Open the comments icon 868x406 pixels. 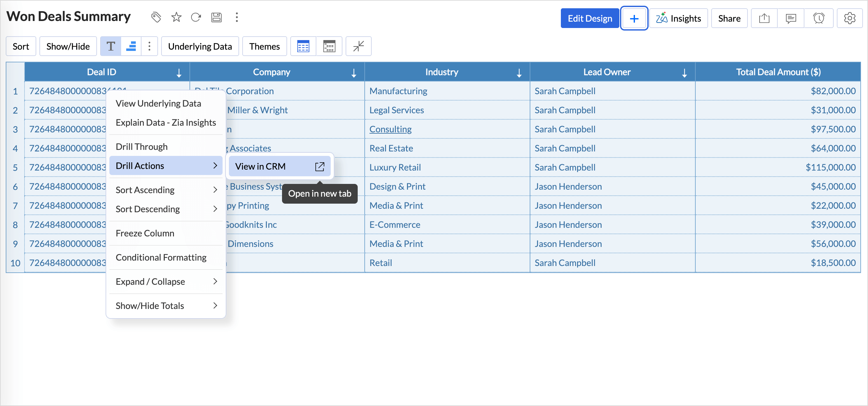790,18
